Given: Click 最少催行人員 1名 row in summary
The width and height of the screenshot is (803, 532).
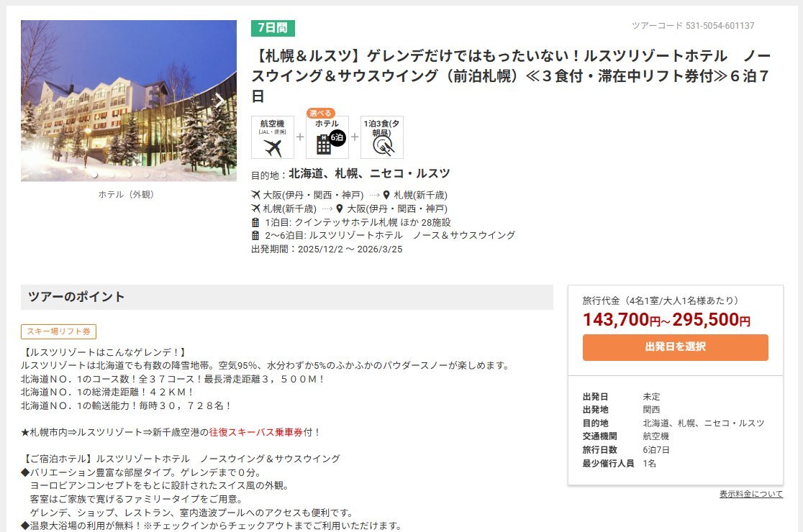Looking at the screenshot, I should (675, 464).
